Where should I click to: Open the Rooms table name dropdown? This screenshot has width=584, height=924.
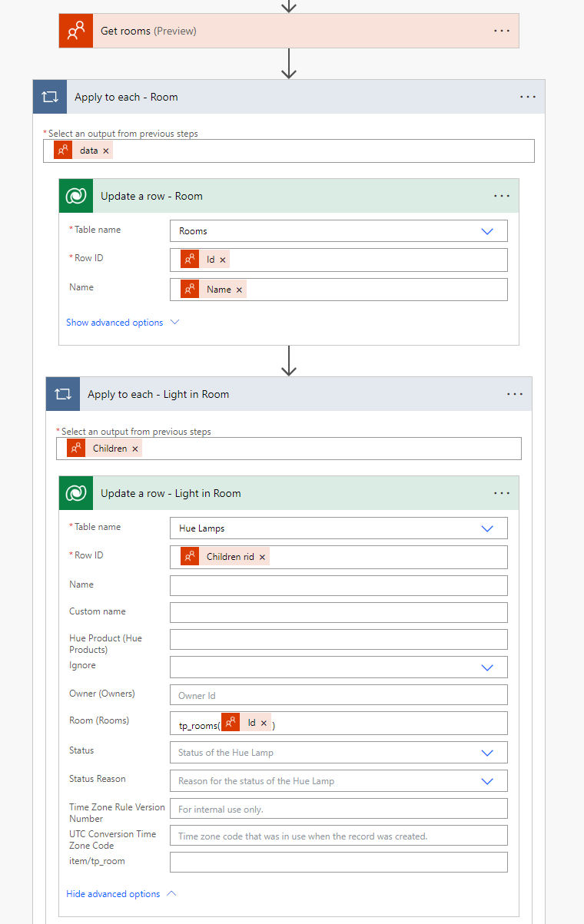click(486, 231)
